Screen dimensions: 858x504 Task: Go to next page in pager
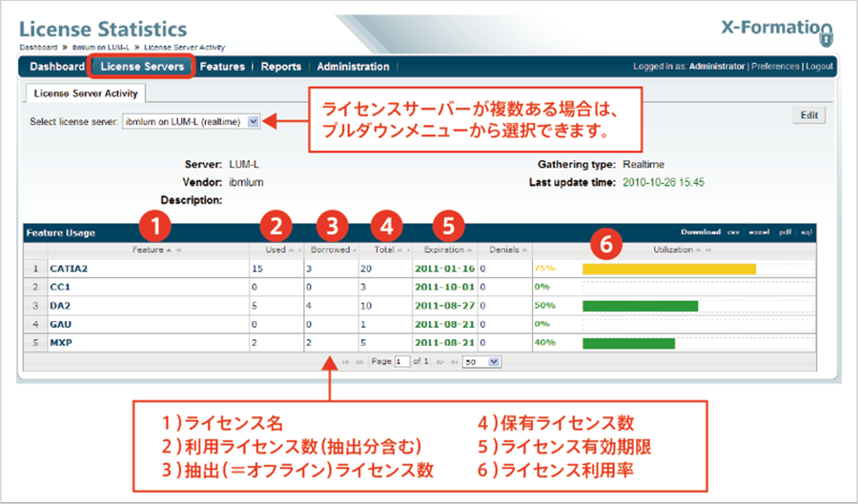(439, 362)
